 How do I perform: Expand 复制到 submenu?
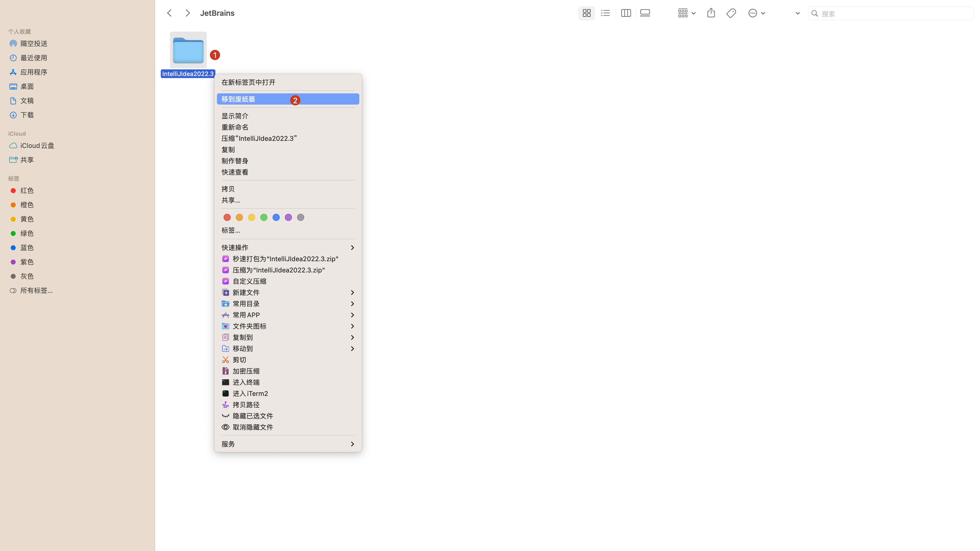click(x=288, y=337)
